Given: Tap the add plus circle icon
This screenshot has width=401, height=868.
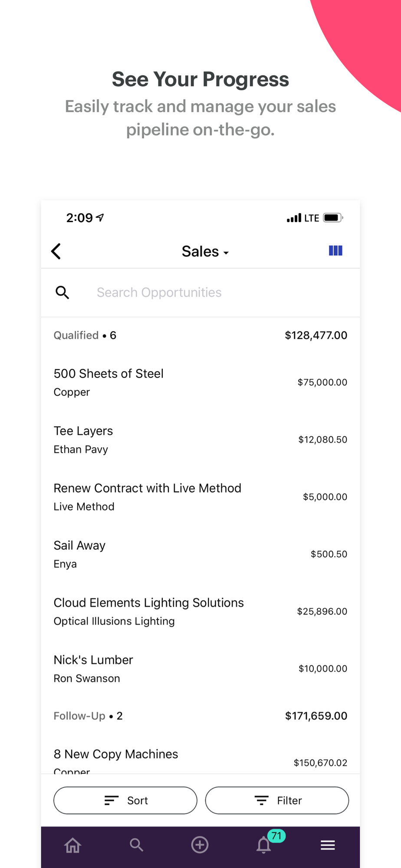Looking at the screenshot, I should [x=200, y=845].
